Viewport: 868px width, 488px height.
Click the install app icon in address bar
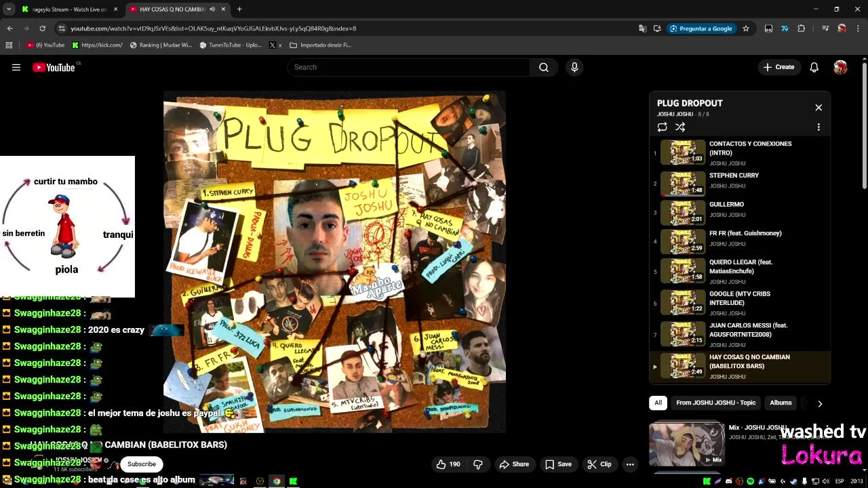tap(657, 28)
